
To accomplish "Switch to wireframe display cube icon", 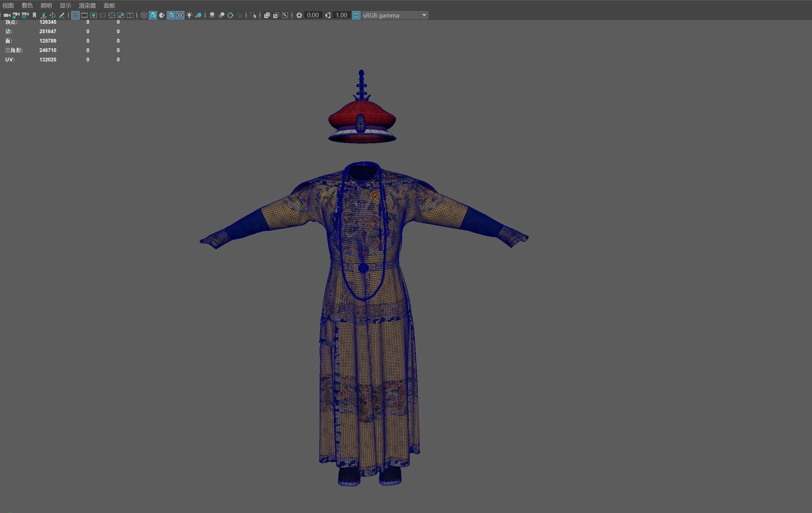I will (x=144, y=15).
